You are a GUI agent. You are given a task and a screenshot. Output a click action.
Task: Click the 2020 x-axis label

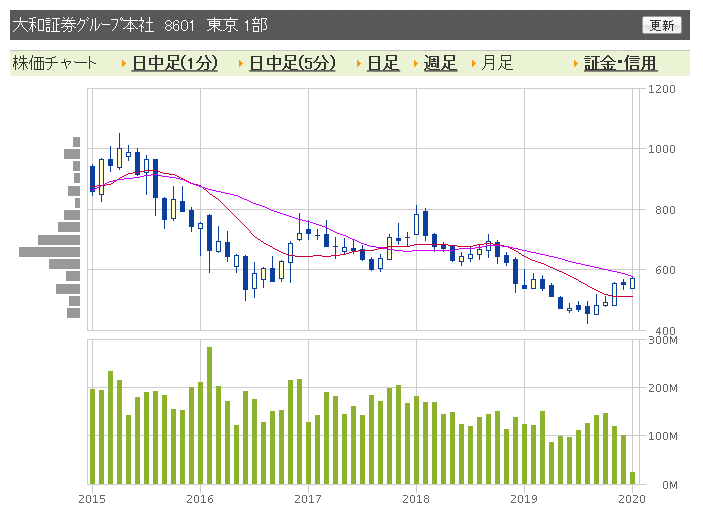pos(632,499)
